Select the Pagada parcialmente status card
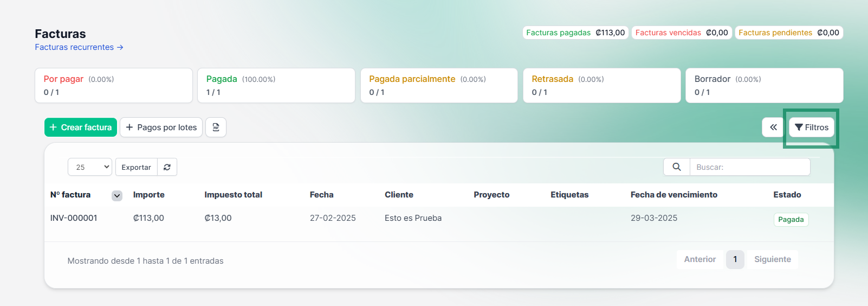 click(439, 85)
